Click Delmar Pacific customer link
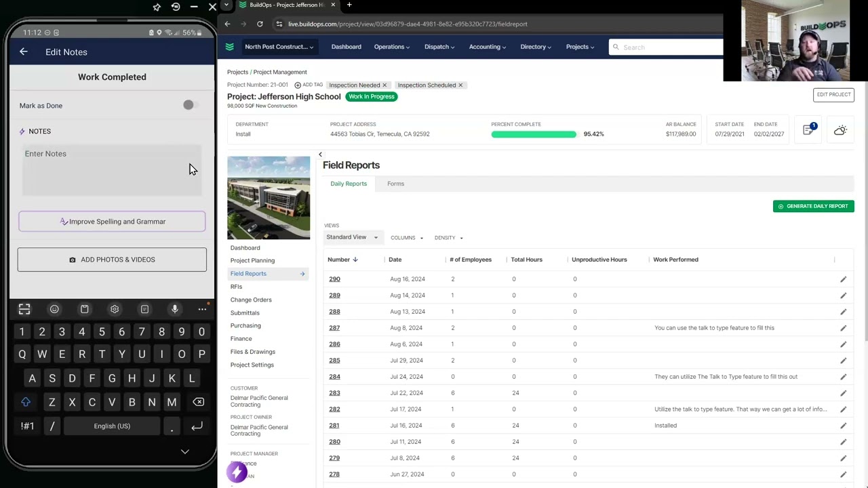This screenshot has height=488, width=868. (259, 401)
